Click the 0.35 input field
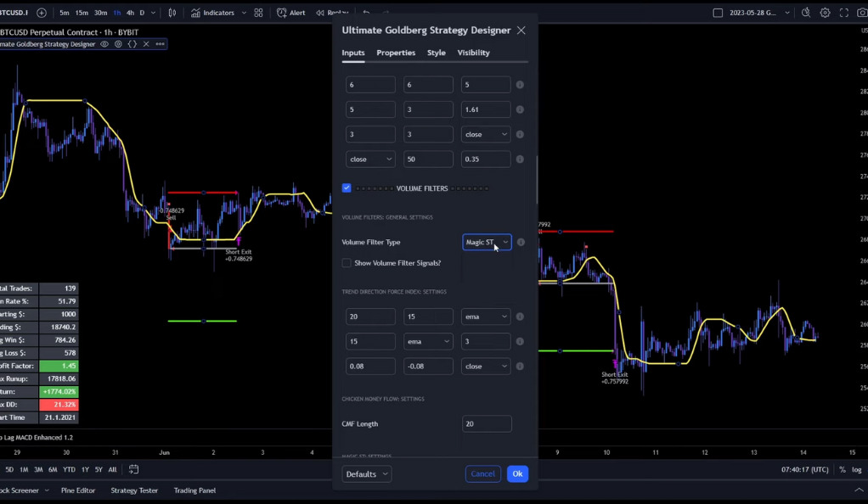 (486, 159)
